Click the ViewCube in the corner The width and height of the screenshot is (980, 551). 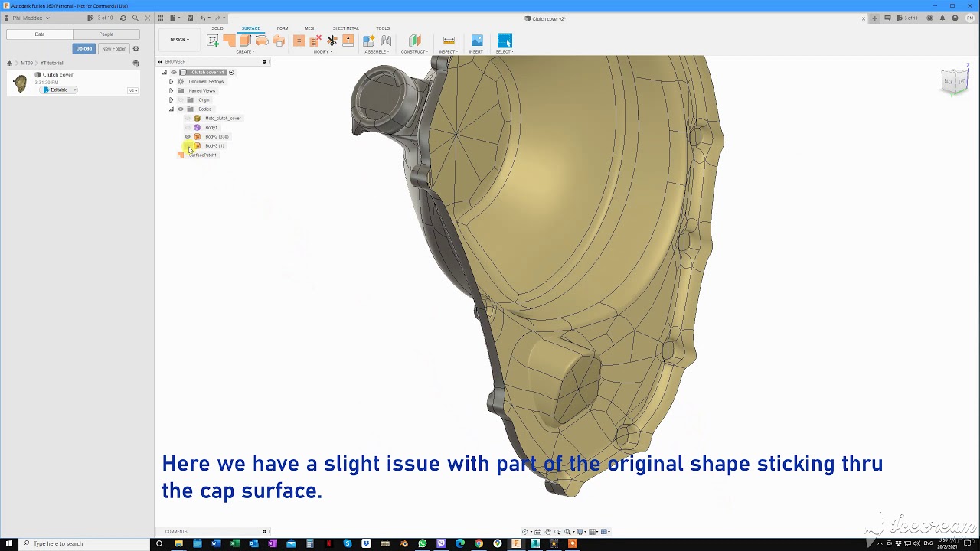pos(955,80)
